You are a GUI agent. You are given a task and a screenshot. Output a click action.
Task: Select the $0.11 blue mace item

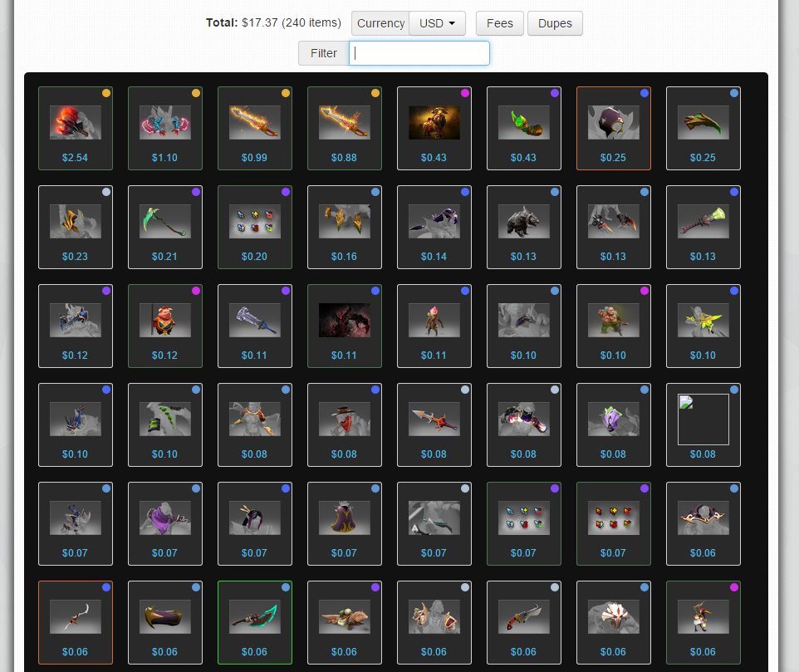[x=255, y=326]
